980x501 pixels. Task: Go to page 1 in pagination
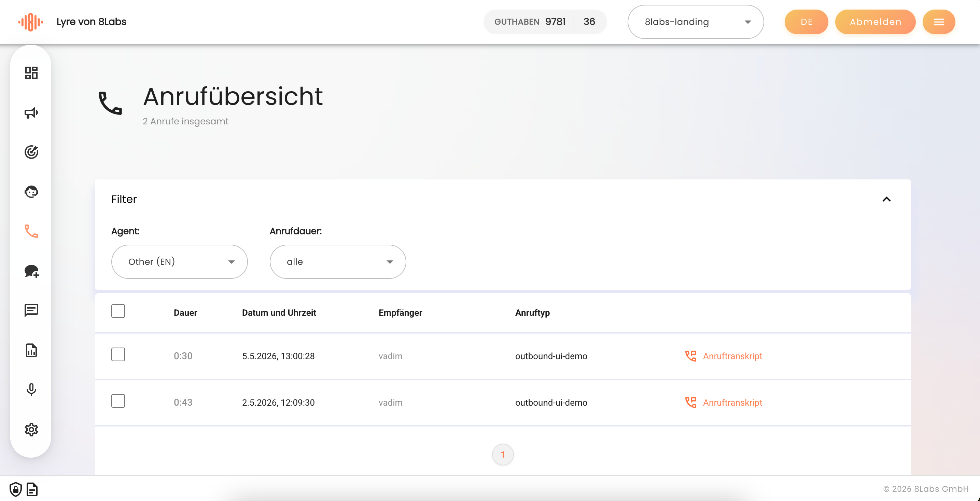(503, 455)
